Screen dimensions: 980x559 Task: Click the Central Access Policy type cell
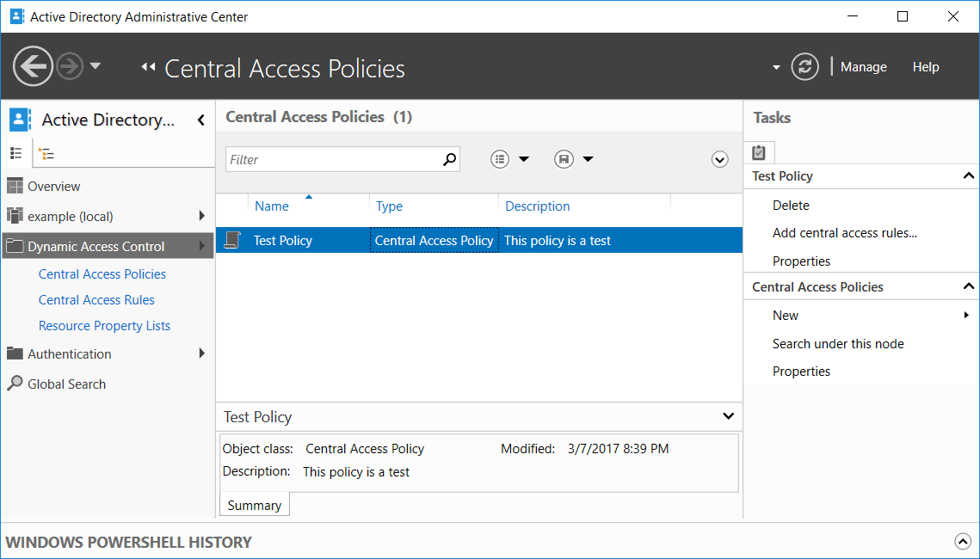[435, 241]
